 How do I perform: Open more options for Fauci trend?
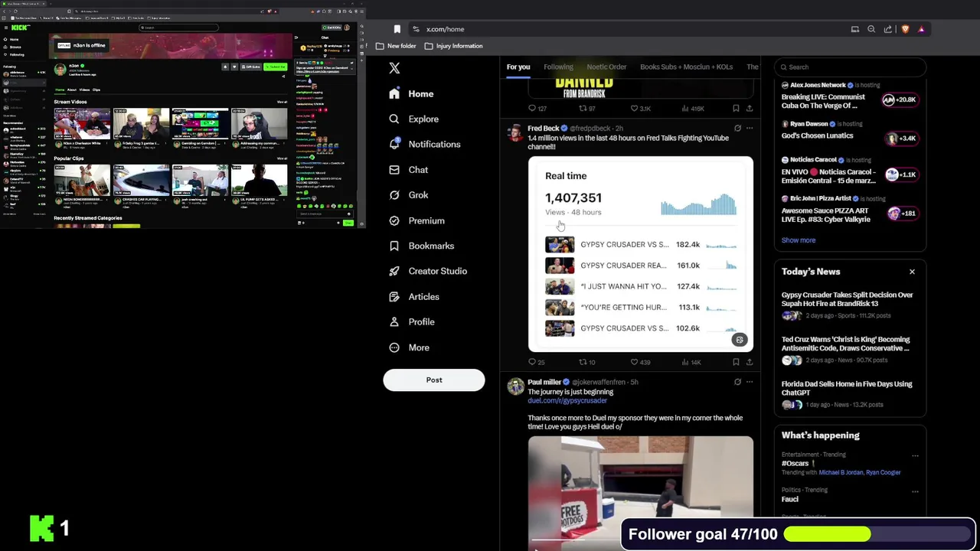pyautogui.click(x=915, y=491)
